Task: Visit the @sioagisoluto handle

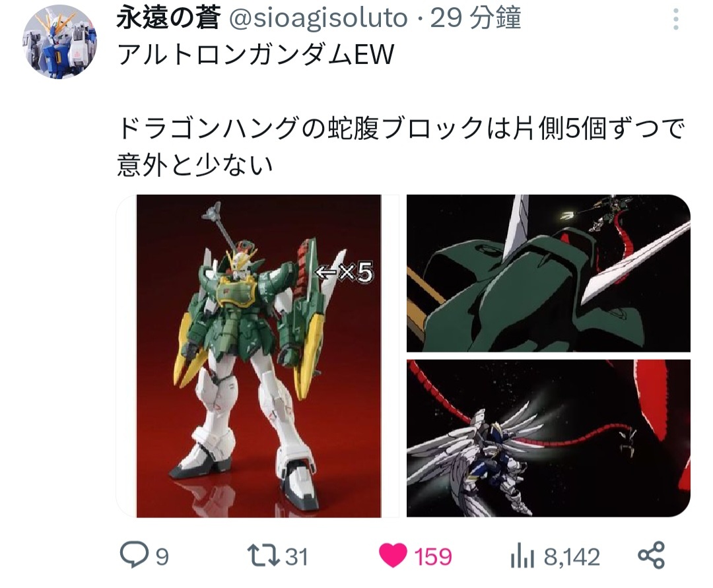Action: pos(318,18)
